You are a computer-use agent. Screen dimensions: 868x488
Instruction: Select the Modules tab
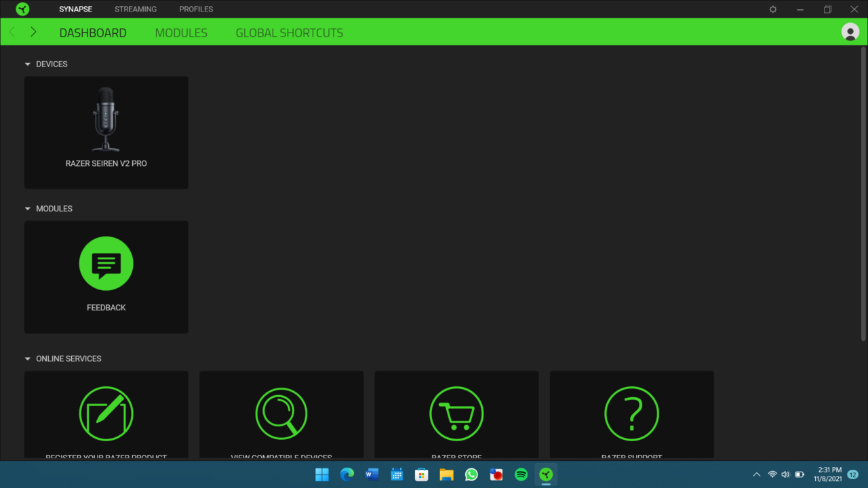coord(181,33)
